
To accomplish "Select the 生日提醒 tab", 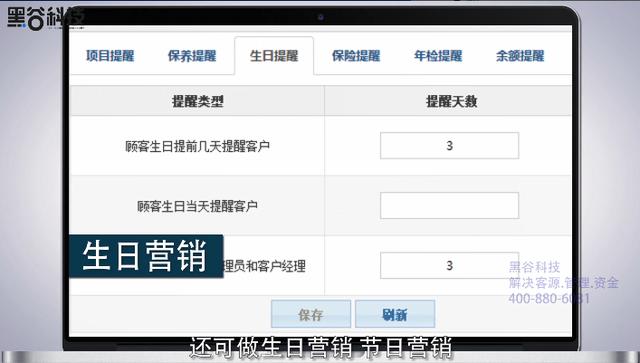I will (x=274, y=56).
